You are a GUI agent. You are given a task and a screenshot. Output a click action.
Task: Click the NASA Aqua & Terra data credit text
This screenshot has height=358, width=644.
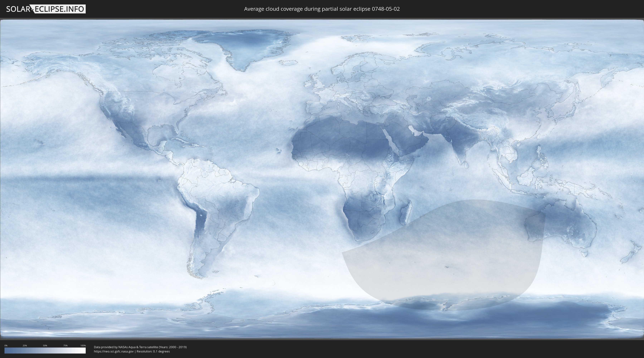[x=140, y=347]
